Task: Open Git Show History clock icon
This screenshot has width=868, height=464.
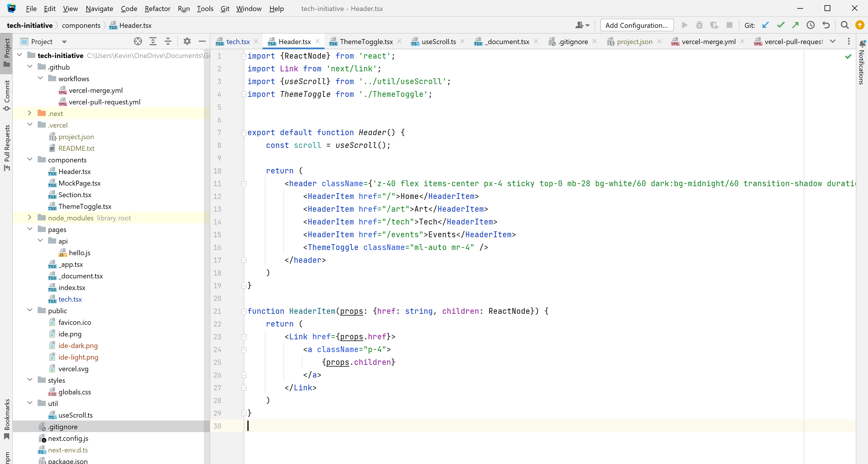Action: 810,25
